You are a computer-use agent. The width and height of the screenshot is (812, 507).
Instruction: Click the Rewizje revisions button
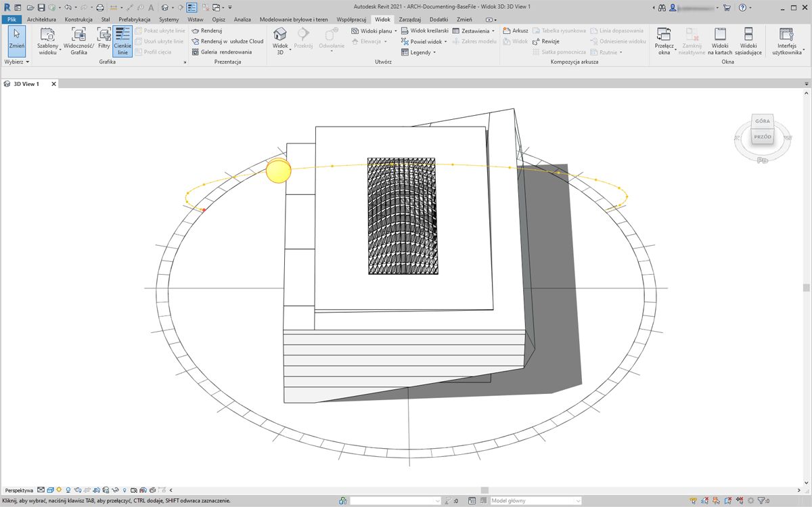(545, 41)
